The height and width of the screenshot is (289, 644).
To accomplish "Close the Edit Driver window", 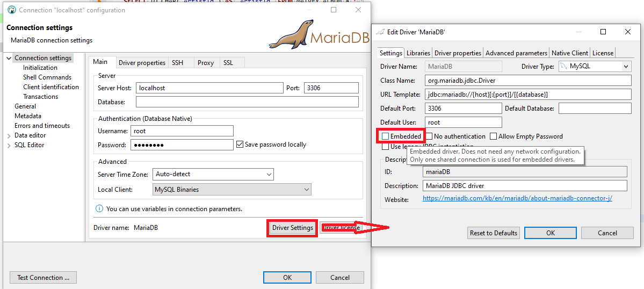I will (627, 32).
